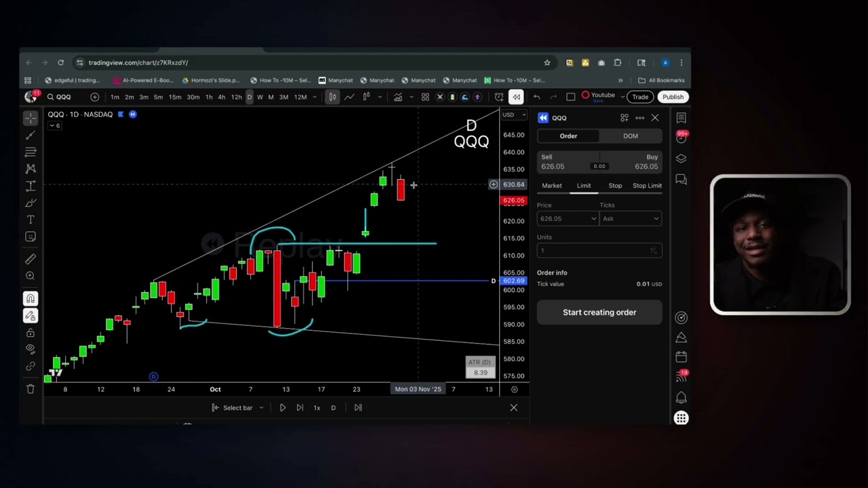This screenshot has height=488, width=868.
Task: Toggle magnet mode
Action: point(31,299)
